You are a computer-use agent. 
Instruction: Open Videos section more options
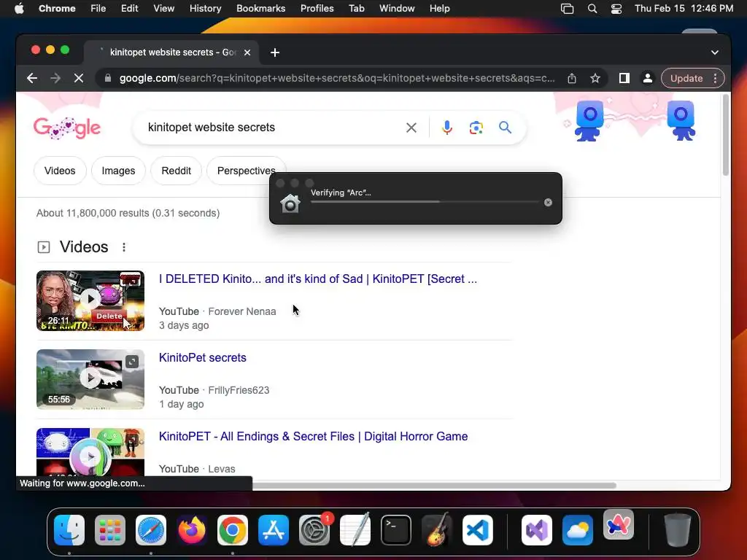coord(124,247)
